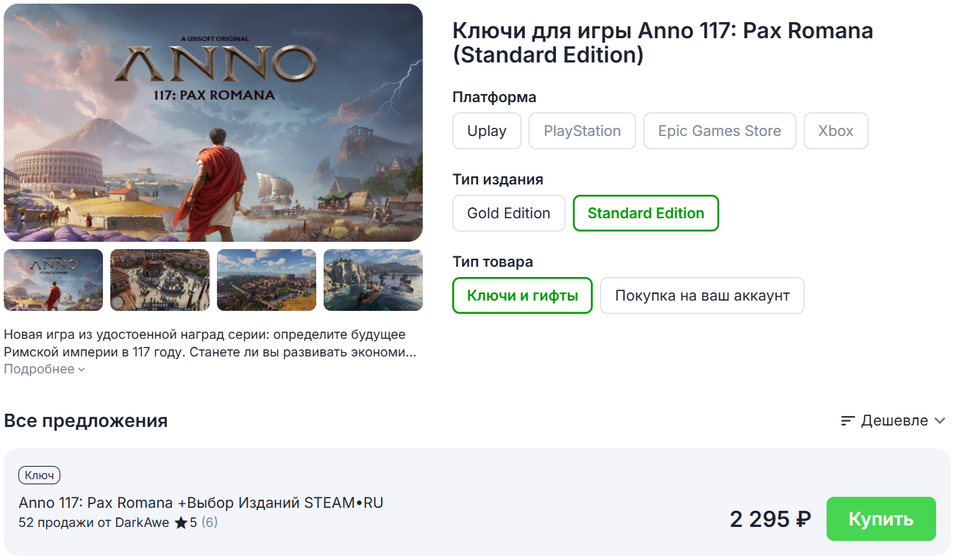Switch to Покупка на ваш аккаунт
Viewport: 956px width, 560px height.
tap(702, 295)
